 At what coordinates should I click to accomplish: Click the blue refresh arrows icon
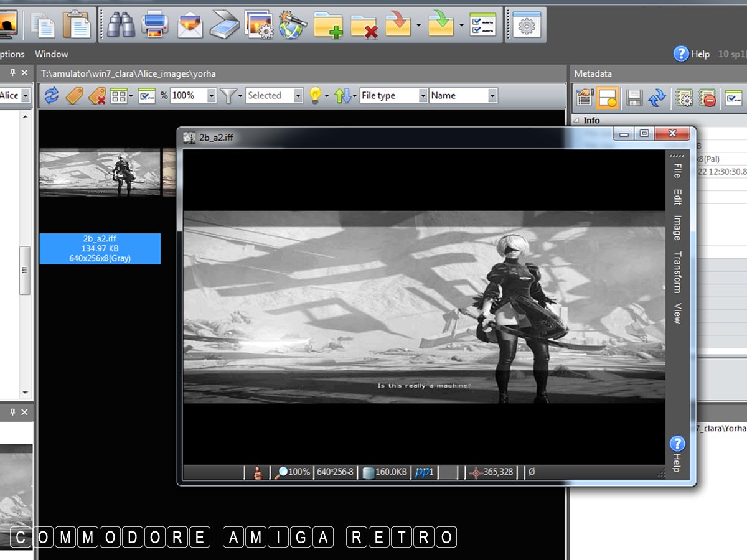click(x=51, y=96)
